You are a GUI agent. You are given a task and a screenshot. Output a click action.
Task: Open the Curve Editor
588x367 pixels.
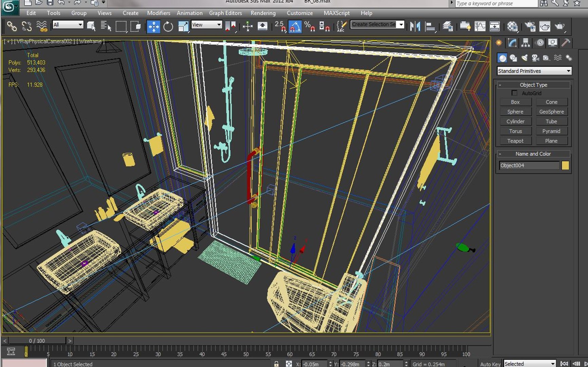(480, 26)
